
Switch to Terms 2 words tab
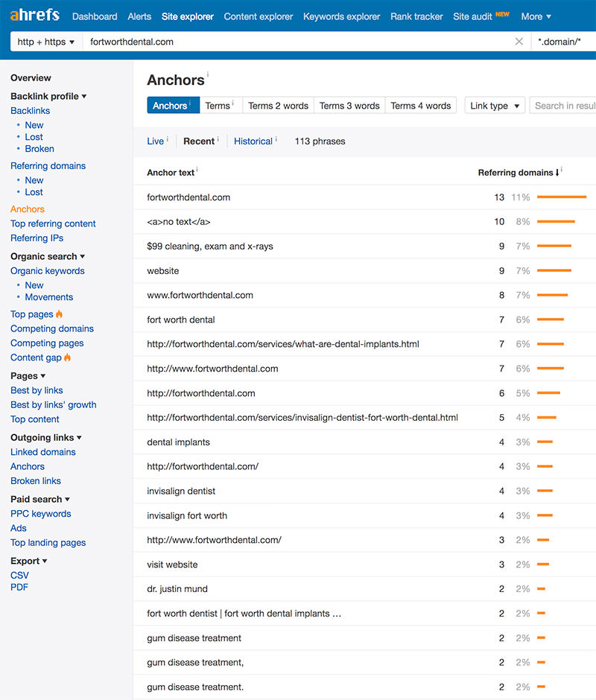(x=279, y=106)
